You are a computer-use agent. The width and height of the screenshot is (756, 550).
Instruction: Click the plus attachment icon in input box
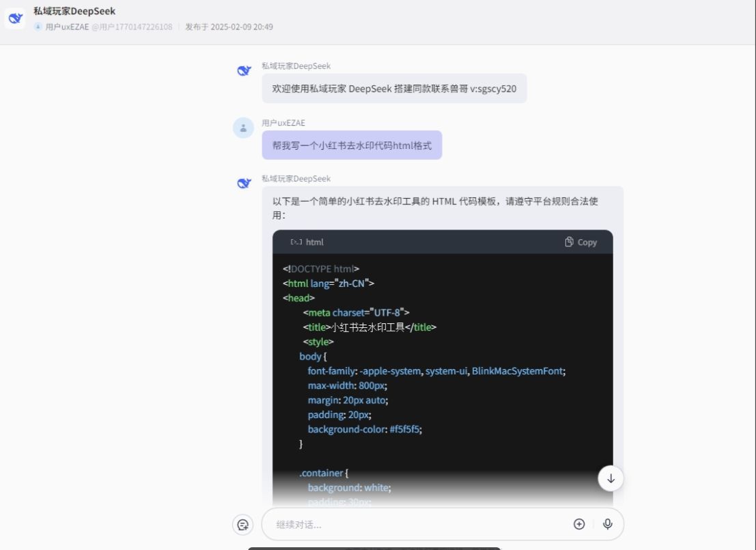click(x=579, y=524)
